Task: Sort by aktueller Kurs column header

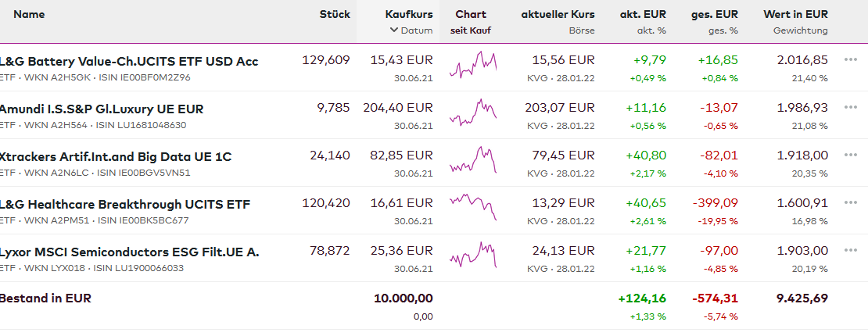Action: [558, 14]
